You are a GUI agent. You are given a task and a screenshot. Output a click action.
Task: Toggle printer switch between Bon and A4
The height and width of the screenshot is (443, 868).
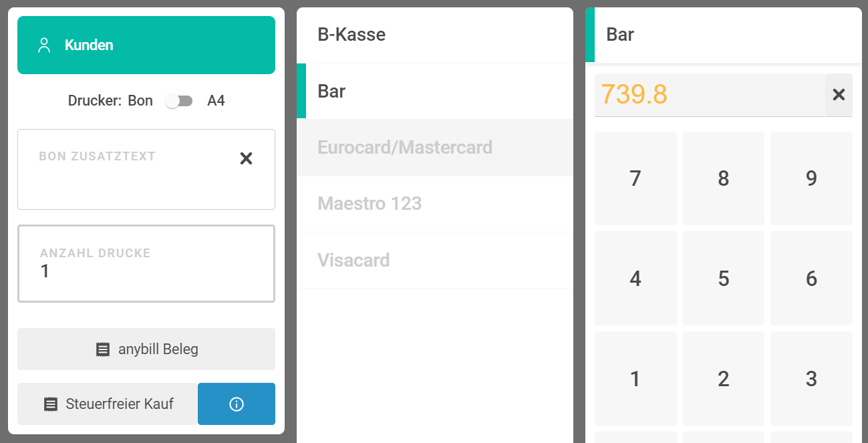(179, 101)
